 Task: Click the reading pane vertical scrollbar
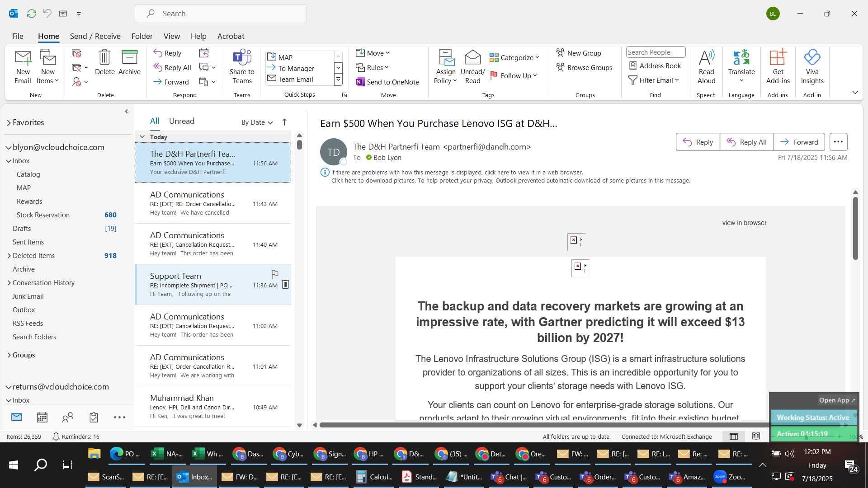click(x=855, y=228)
